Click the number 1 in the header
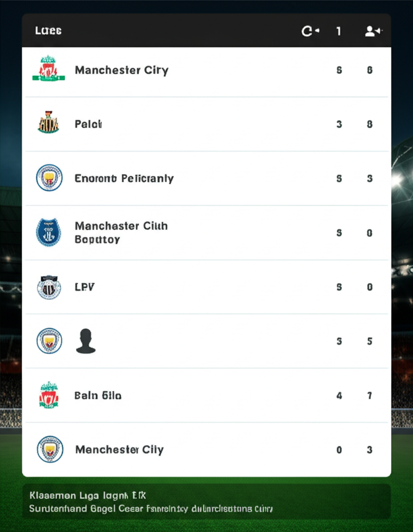The width and height of the screenshot is (413, 532). (339, 31)
